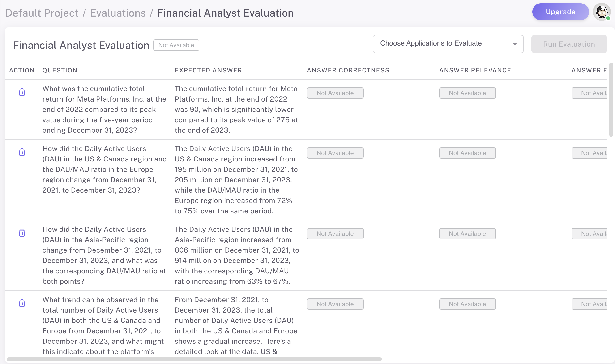Delete the DAU trend question row

[x=22, y=303]
